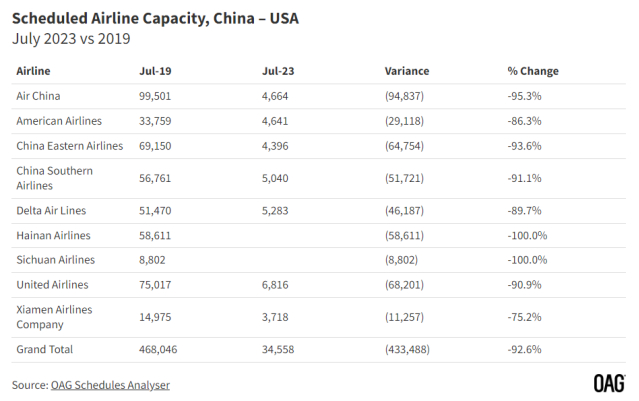
Task: Click the OAG logo
Action: [x=609, y=383]
